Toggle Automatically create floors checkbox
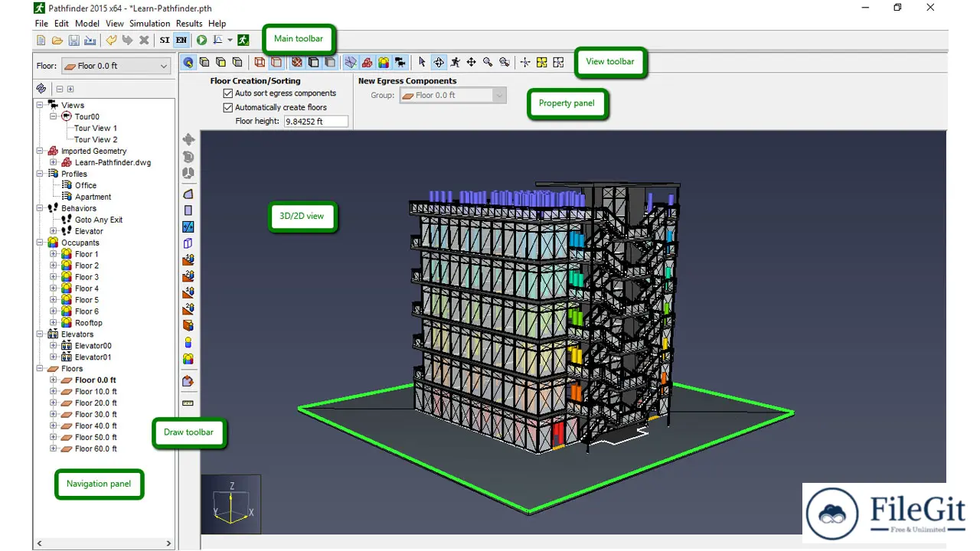The height and width of the screenshot is (551, 980). (227, 108)
